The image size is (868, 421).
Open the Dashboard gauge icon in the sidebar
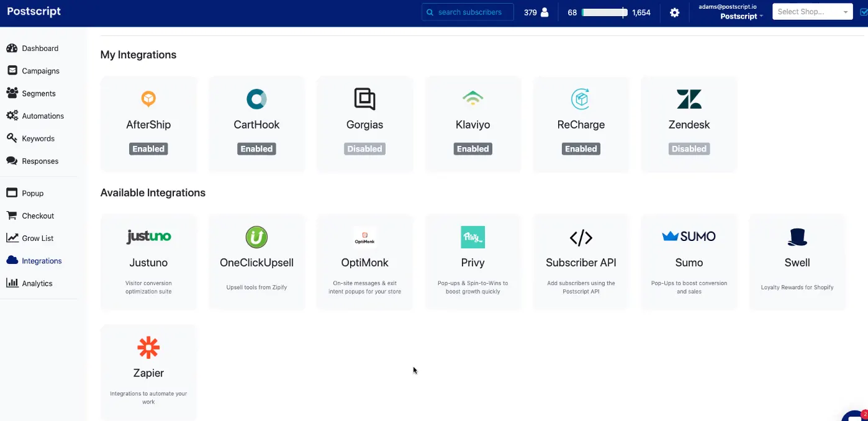coord(12,48)
